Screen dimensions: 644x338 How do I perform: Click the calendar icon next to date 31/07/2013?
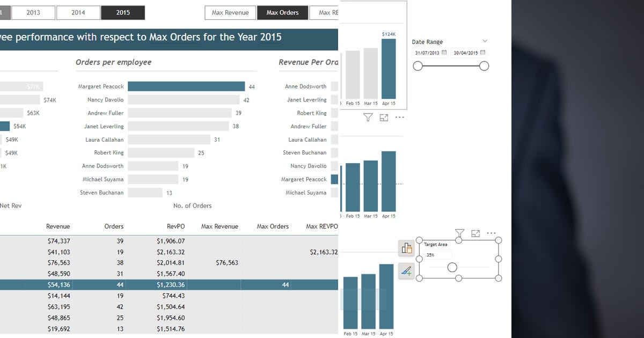pos(443,53)
